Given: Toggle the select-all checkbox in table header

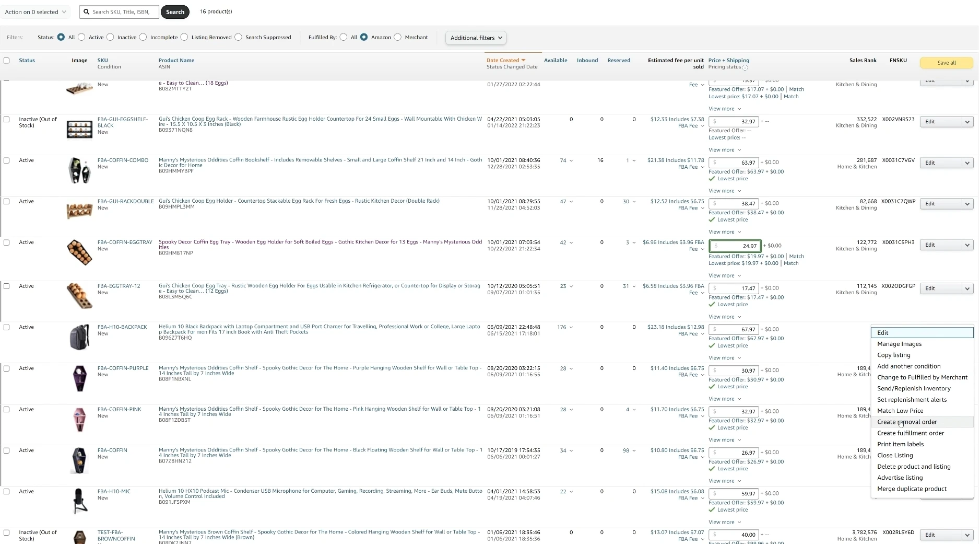Looking at the screenshot, I should click(7, 61).
